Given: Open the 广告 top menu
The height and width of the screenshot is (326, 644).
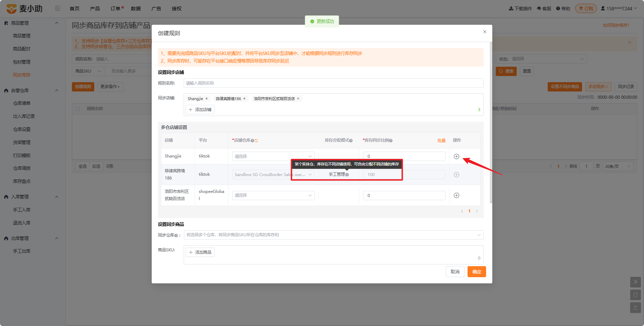Looking at the screenshot, I should (156, 9).
